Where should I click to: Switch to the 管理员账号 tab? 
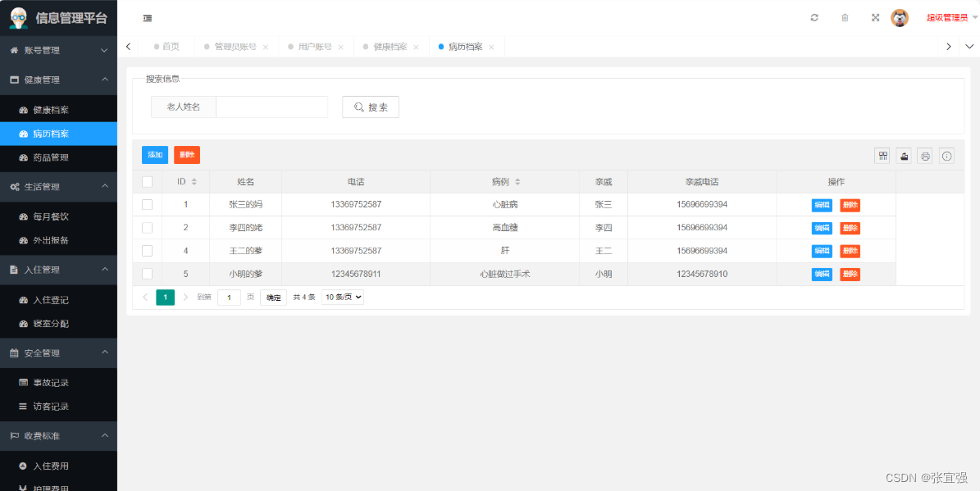pyautogui.click(x=235, y=47)
